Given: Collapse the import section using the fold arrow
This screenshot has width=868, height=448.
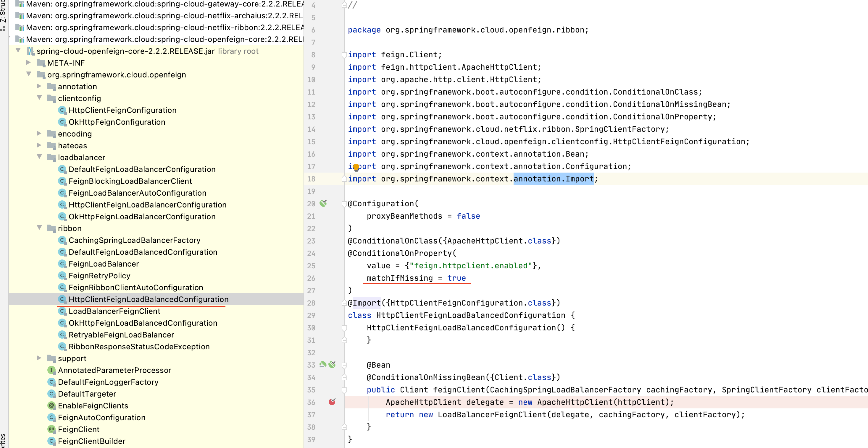Looking at the screenshot, I should click(x=344, y=55).
